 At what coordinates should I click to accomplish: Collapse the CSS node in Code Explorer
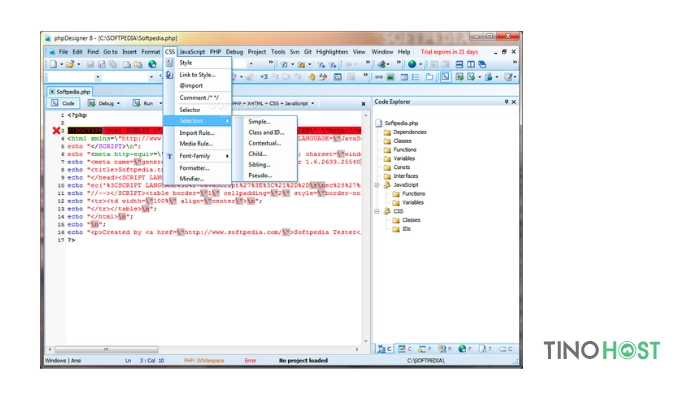(x=377, y=211)
